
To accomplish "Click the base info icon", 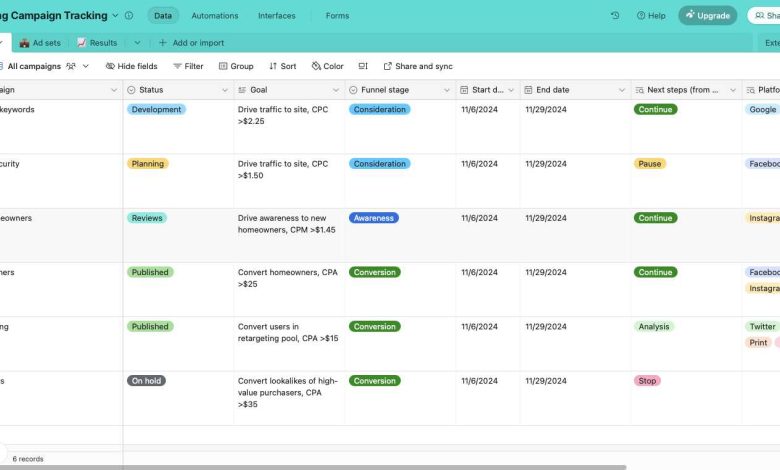I will 128,16.
